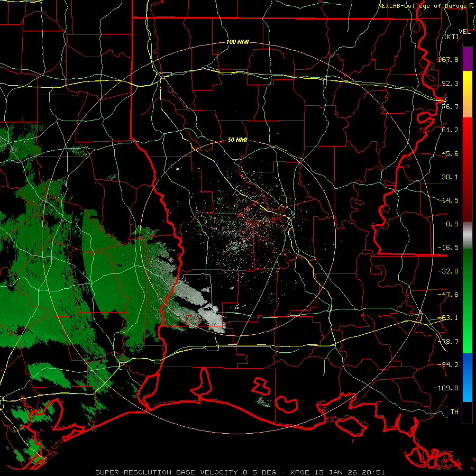Viewport: 476px width, 476px height.
Task: Click the 100 NMI range ring label
Action: [237, 42]
